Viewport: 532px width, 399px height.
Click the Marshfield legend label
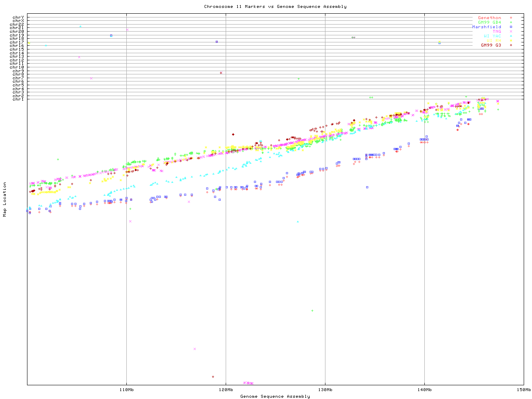point(486,27)
